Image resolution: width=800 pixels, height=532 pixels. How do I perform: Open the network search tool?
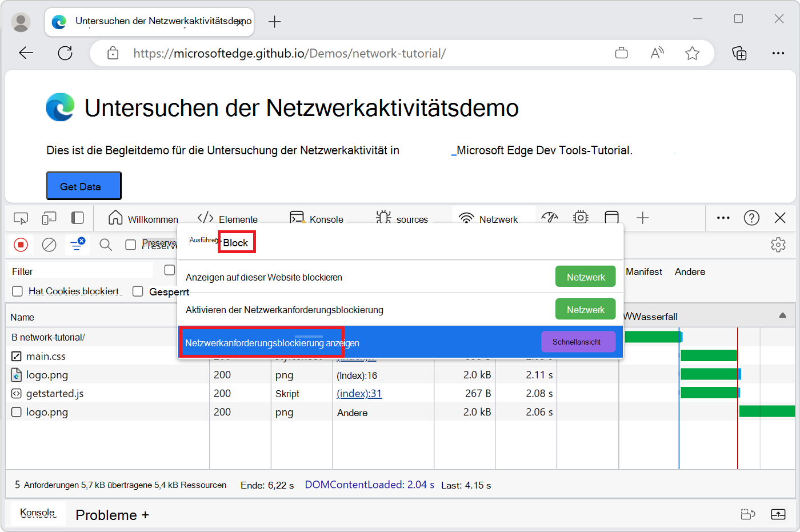106,245
